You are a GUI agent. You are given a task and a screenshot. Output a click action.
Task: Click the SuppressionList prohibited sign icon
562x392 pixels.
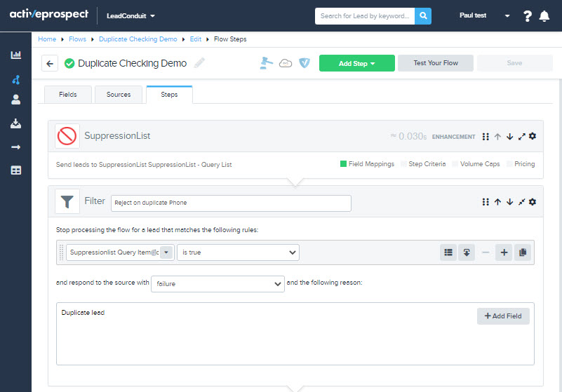coord(67,136)
